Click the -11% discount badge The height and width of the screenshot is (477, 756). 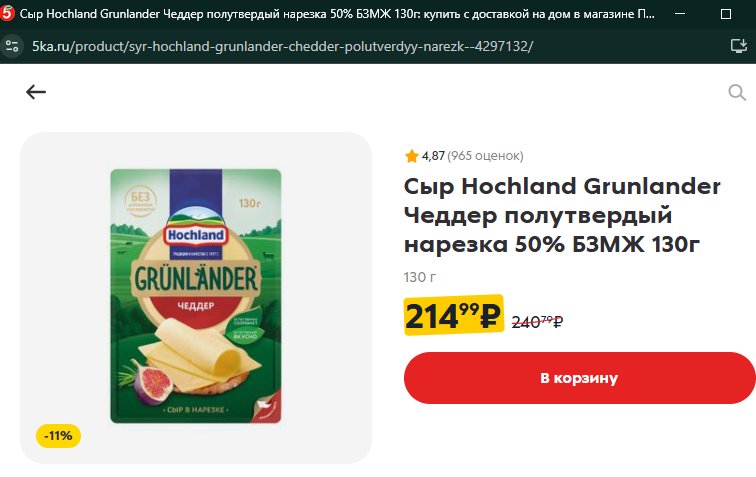(x=58, y=436)
